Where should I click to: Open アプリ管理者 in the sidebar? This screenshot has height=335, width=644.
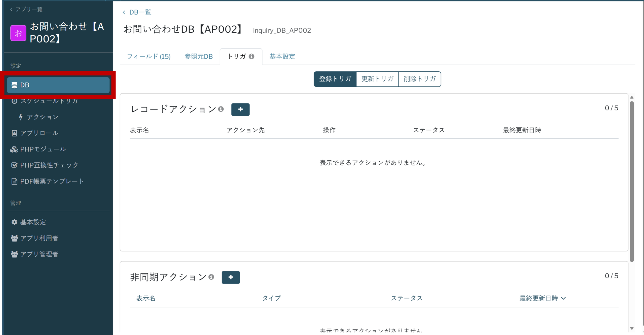click(39, 254)
